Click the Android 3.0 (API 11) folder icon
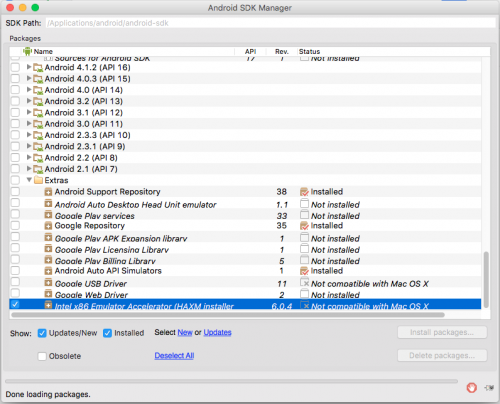 (x=38, y=124)
